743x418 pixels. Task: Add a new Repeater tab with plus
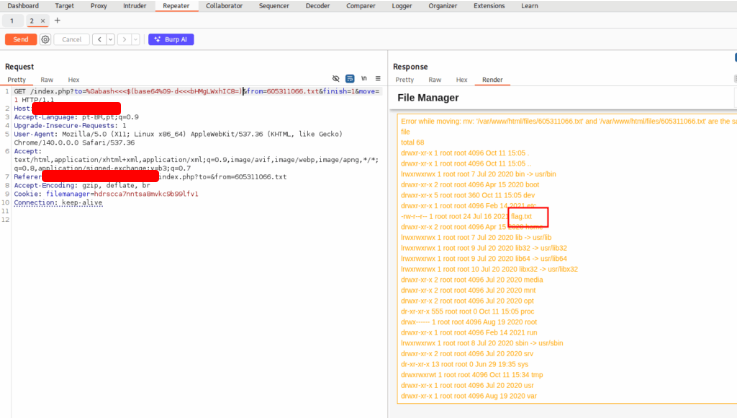coord(57,20)
